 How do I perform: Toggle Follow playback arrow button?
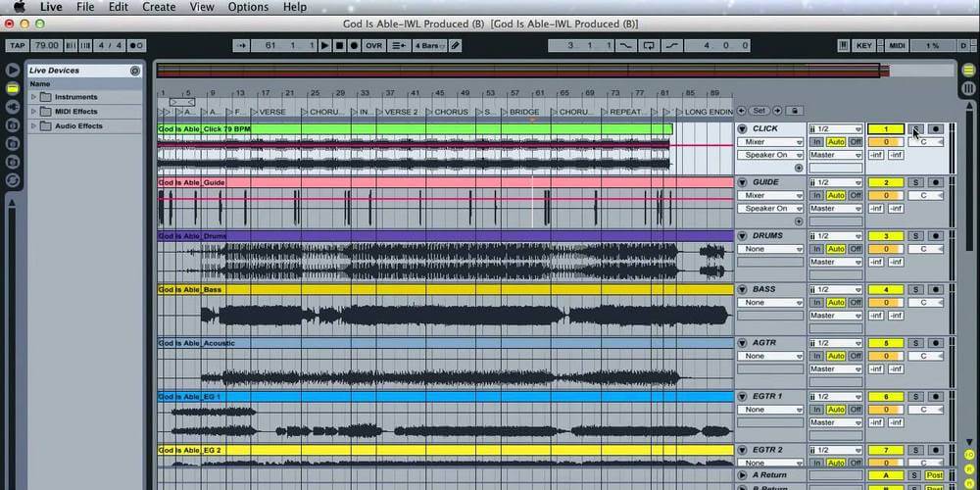click(x=242, y=46)
